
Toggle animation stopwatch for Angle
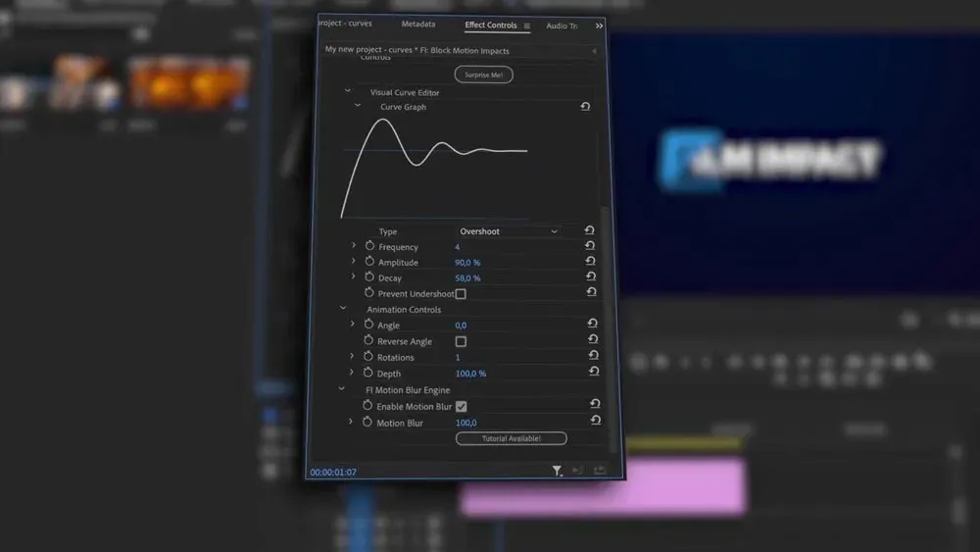pos(368,324)
